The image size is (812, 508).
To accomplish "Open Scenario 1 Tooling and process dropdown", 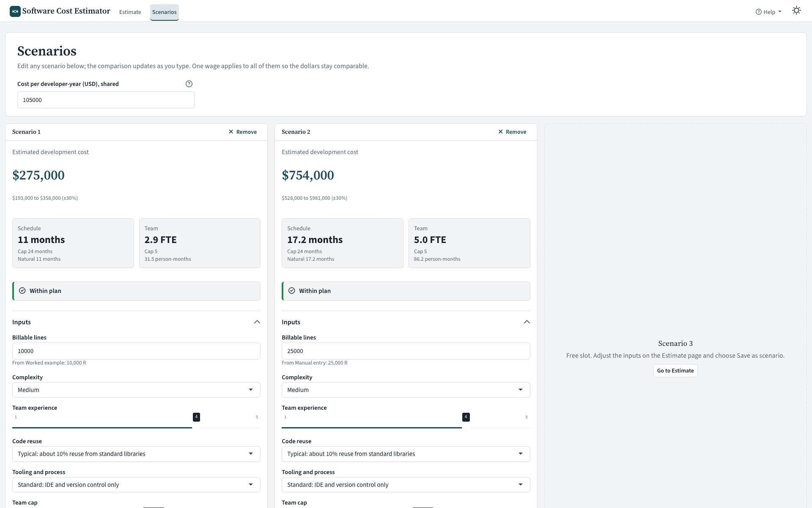I will click(136, 485).
